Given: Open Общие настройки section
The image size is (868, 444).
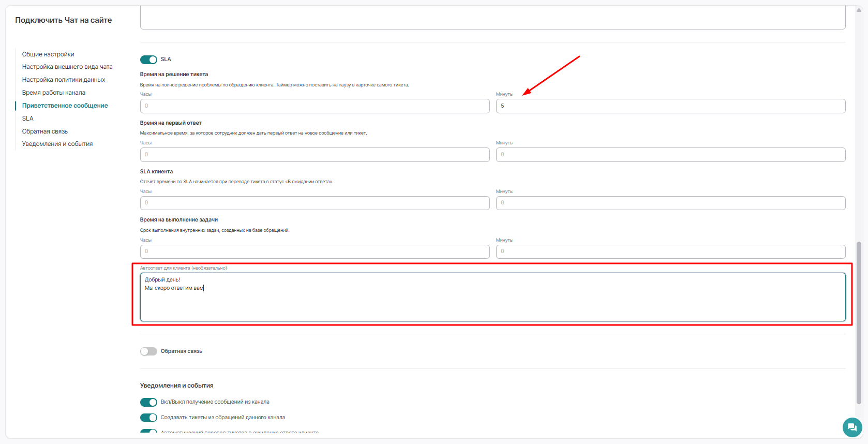Looking at the screenshot, I should [x=48, y=54].
